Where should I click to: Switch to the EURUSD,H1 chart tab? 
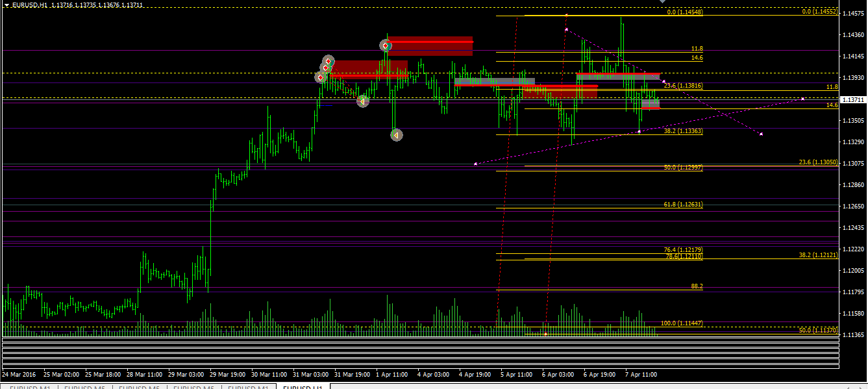click(x=303, y=386)
